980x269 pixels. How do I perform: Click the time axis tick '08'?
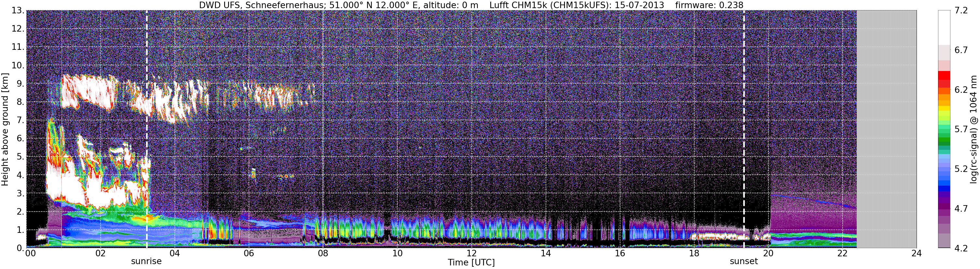[x=323, y=254]
